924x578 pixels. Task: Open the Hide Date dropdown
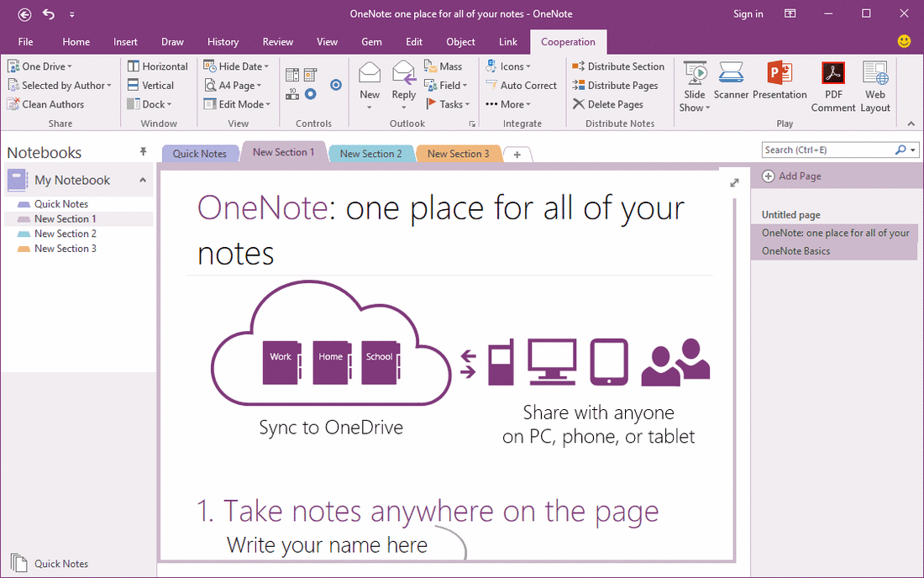(x=236, y=66)
